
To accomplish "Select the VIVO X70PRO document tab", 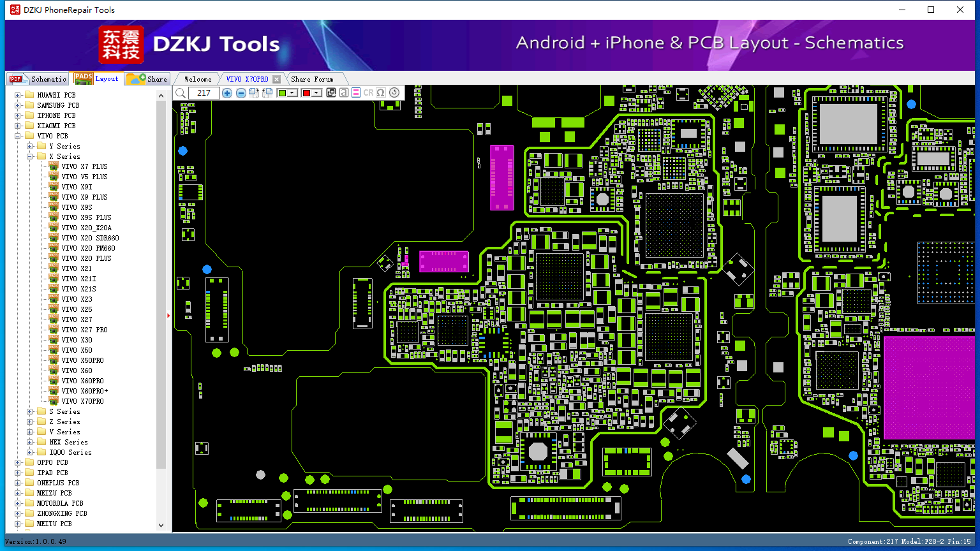I will [x=248, y=79].
